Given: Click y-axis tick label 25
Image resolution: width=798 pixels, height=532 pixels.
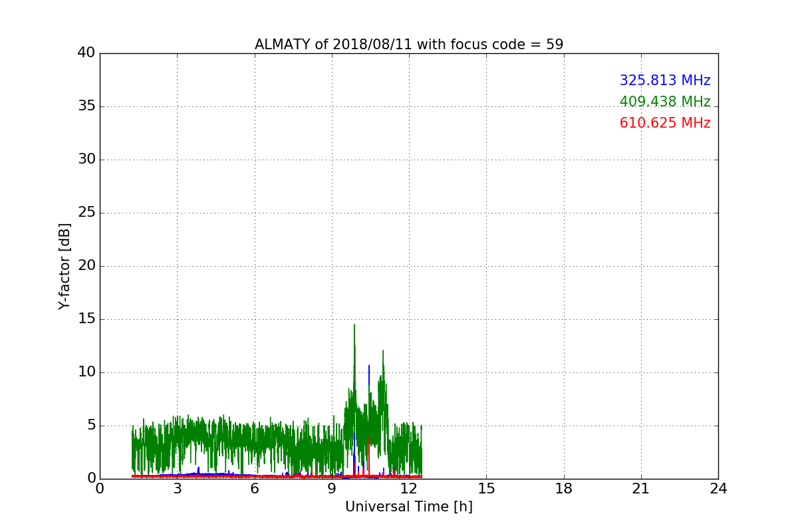Looking at the screenshot, I should [86, 213].
